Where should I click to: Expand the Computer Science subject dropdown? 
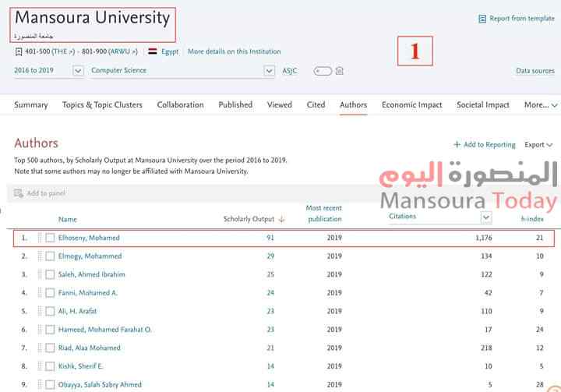(x=269, y=71)
